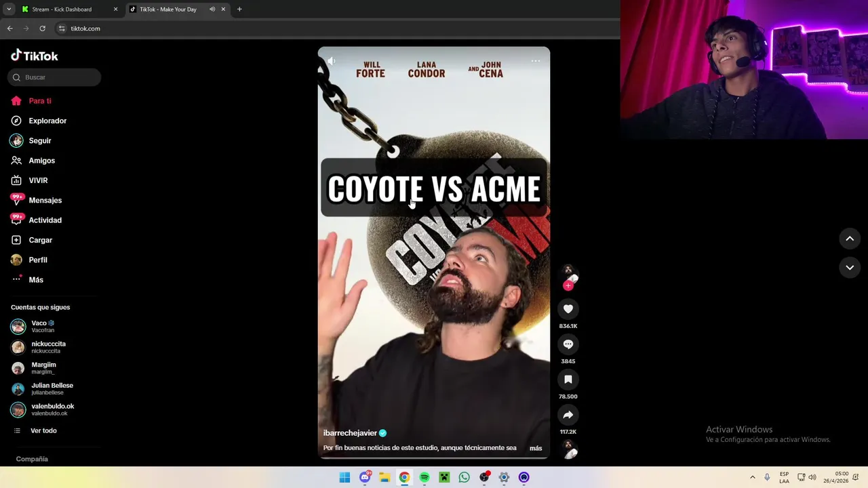Open comments with the speech bubble icon

pos(568,344)
